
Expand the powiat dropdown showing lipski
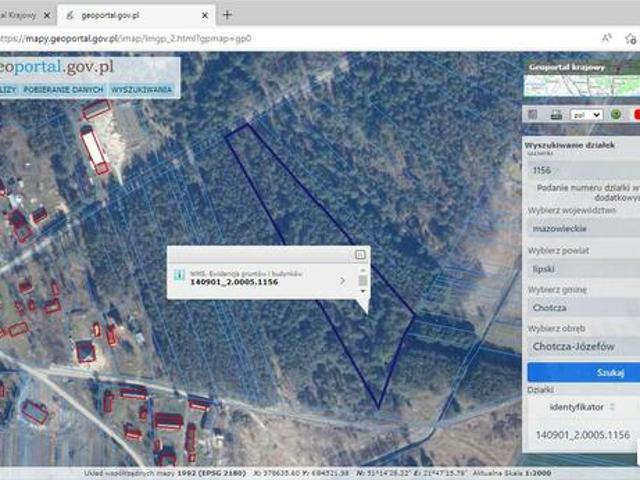tap(582, 269)
